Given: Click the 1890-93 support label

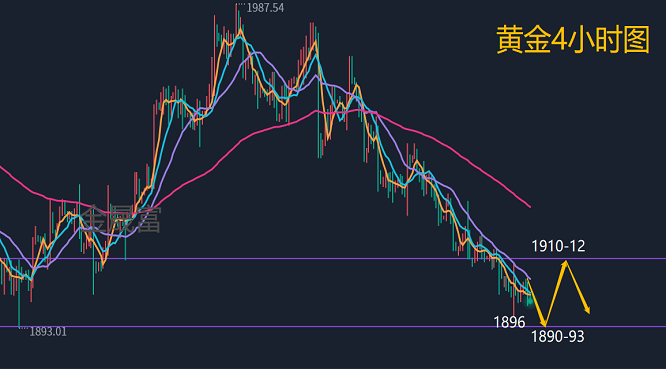Looking at the screenshot, I should [x=558, y=336].
